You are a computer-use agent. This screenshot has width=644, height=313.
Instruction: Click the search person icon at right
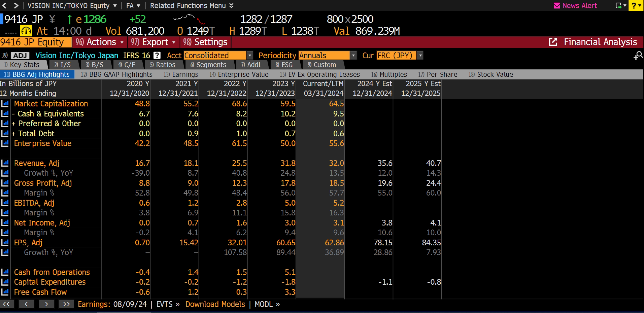tap(638, 56)
